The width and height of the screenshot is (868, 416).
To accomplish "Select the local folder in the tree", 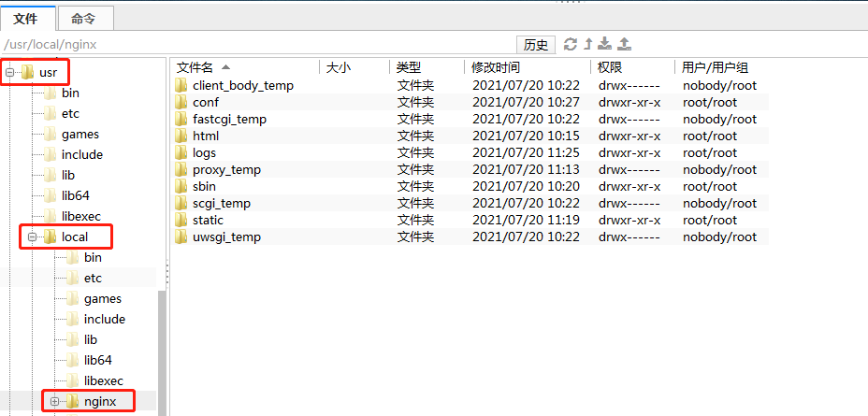I will (x=75, y=237).
